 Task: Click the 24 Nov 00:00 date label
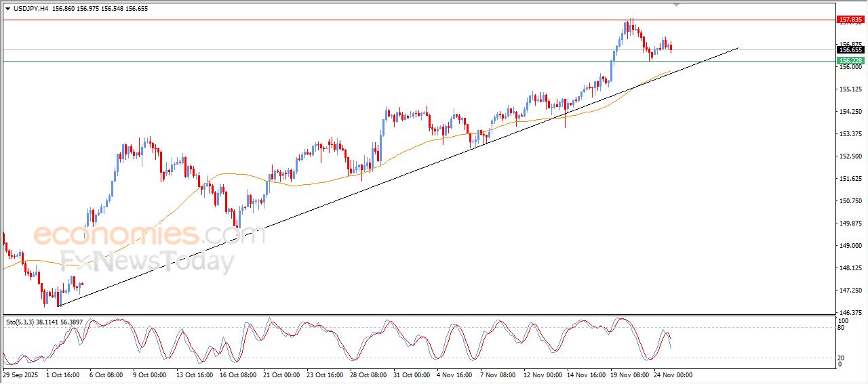coord(675,375)
